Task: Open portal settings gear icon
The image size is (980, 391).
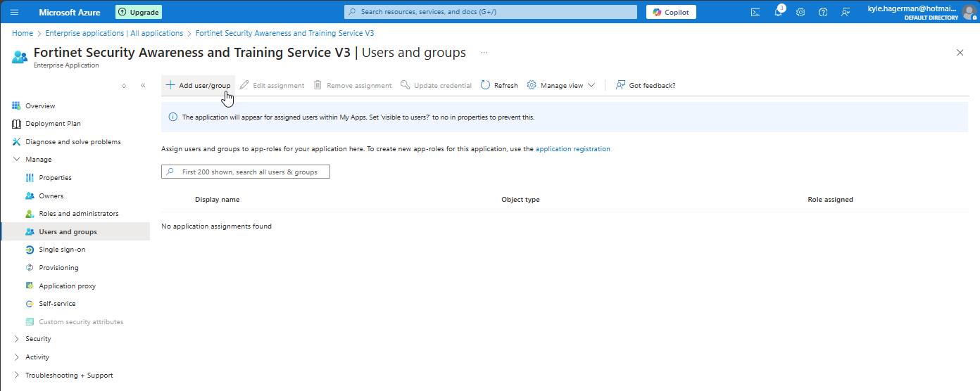Action: [800, 12]
